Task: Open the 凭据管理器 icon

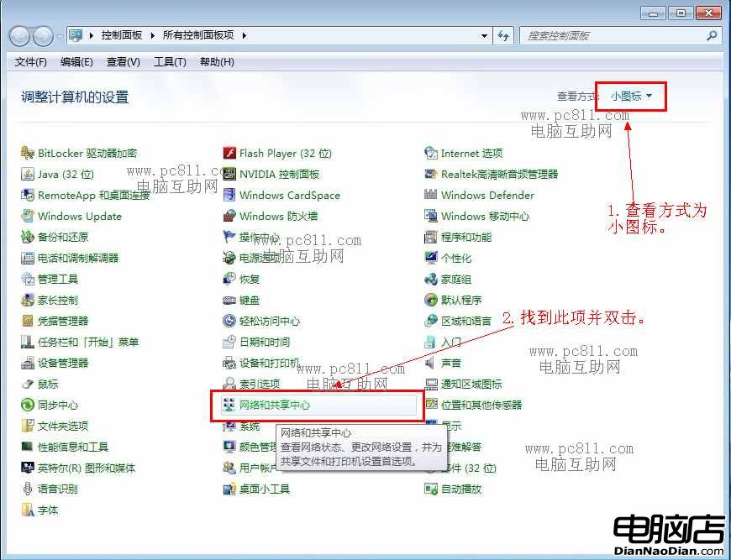Action: [28, 321]
